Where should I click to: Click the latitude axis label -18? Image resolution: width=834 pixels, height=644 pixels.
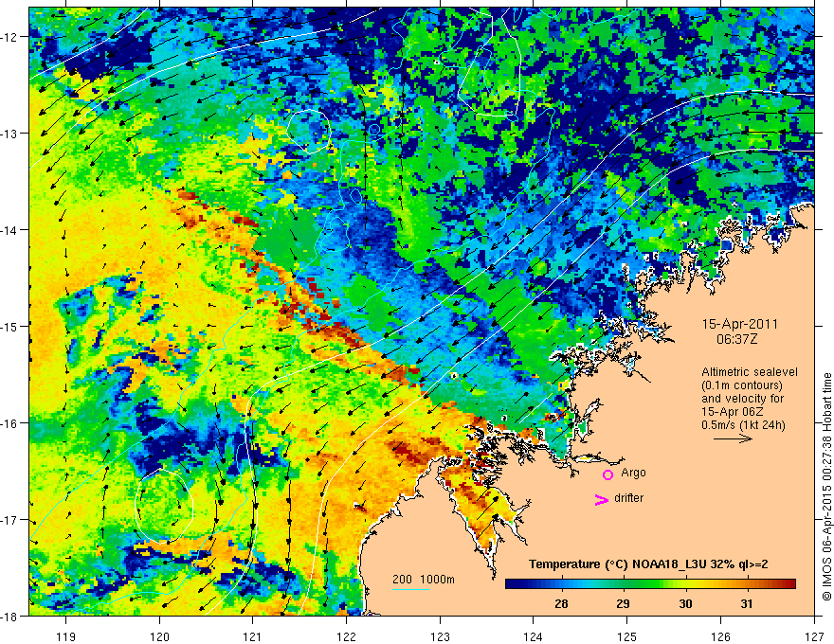click(x=10, y=617)
